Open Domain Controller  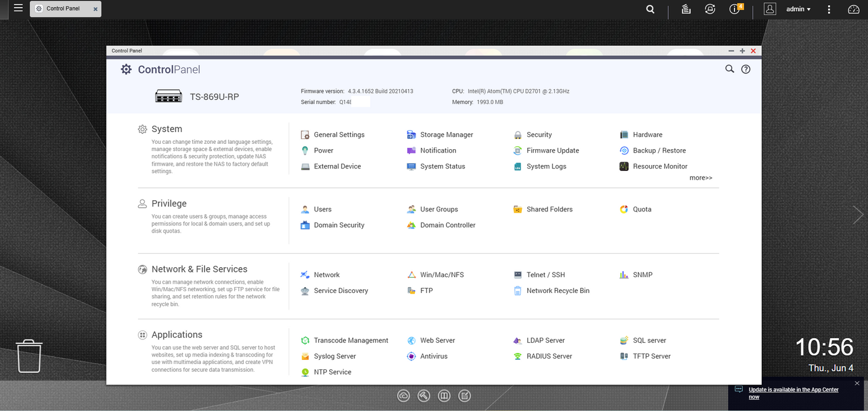click(441, 225)
